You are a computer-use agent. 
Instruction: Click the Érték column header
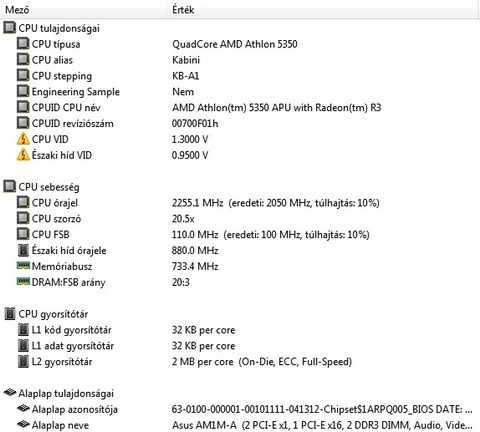click(x=323, y=9)
